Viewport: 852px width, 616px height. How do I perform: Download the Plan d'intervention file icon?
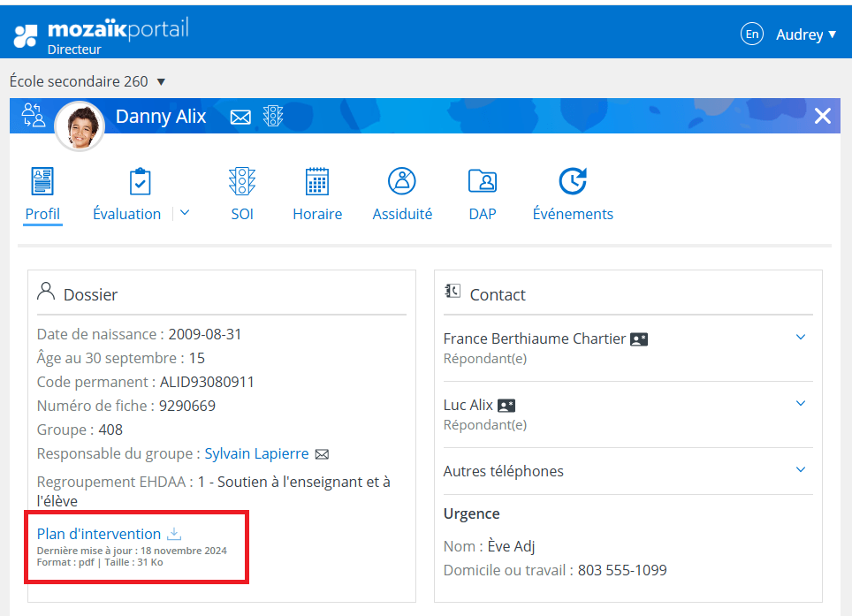174,534
